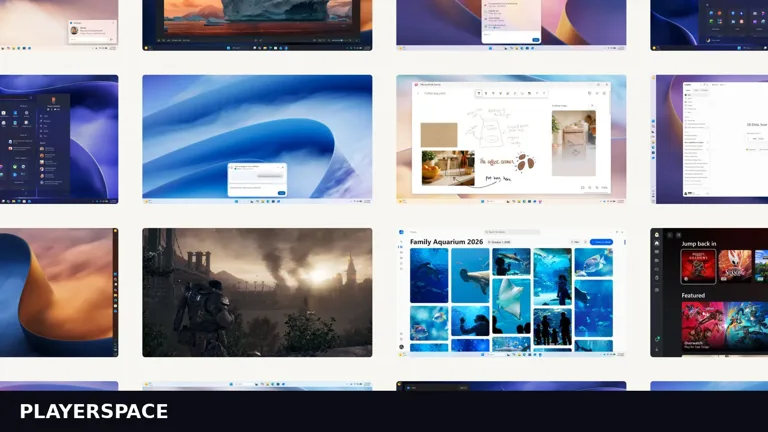This screenshot has height=432, width=768.
Task: Open family silhouettes aquarium photo
Action: (x=552, y=327)
